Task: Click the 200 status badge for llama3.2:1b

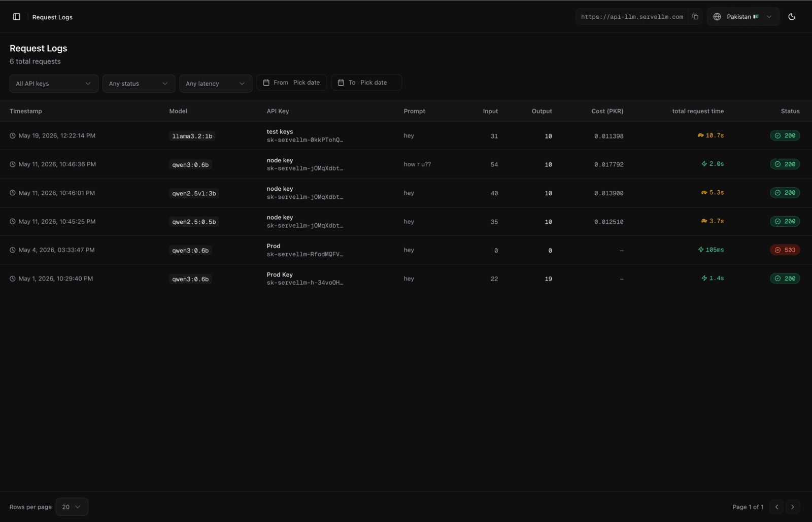Action: [785, 135]
